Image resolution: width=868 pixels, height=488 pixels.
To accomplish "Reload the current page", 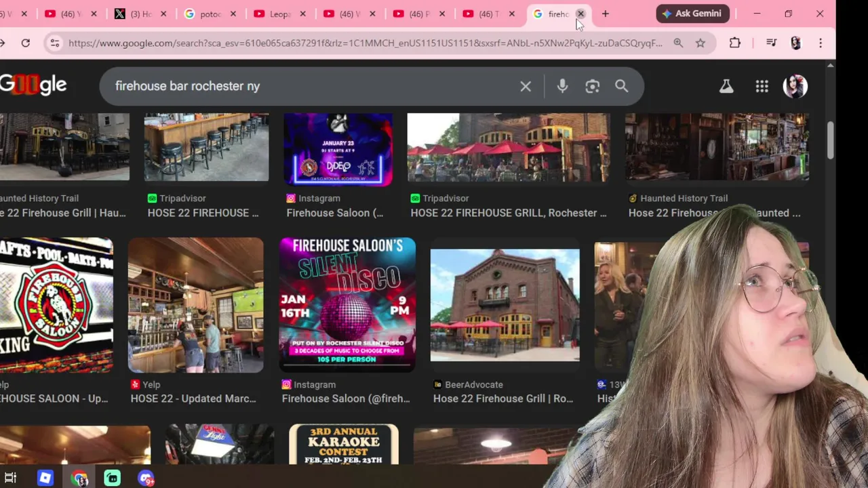I will tap(25, 43).
